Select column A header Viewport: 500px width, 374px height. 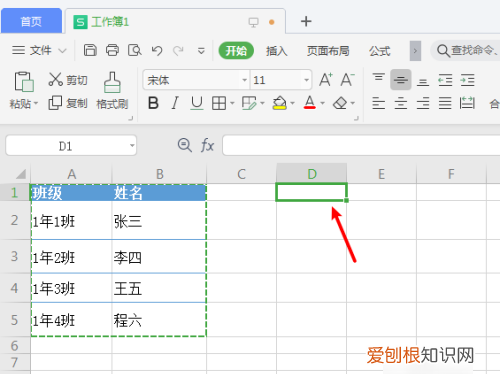[x=71, y=174]
